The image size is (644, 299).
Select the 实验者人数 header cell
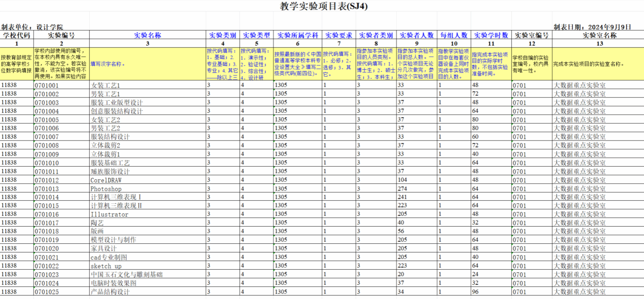coord(416,35)
